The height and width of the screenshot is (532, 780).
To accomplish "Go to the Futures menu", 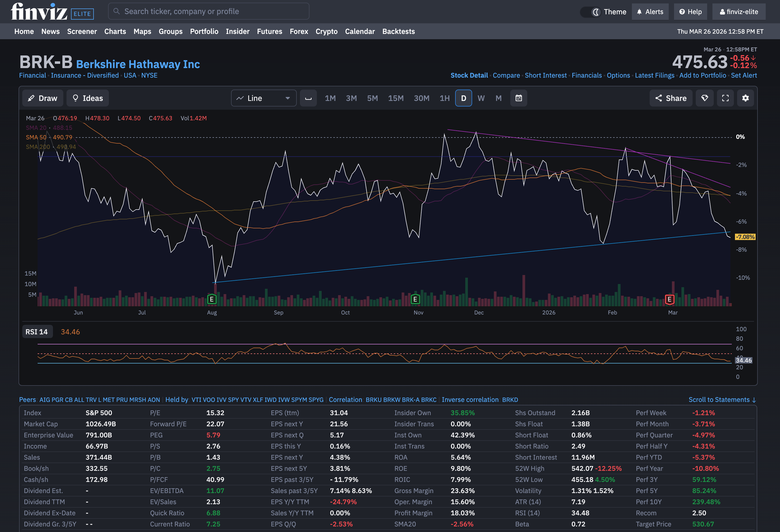I will (269, 32).
